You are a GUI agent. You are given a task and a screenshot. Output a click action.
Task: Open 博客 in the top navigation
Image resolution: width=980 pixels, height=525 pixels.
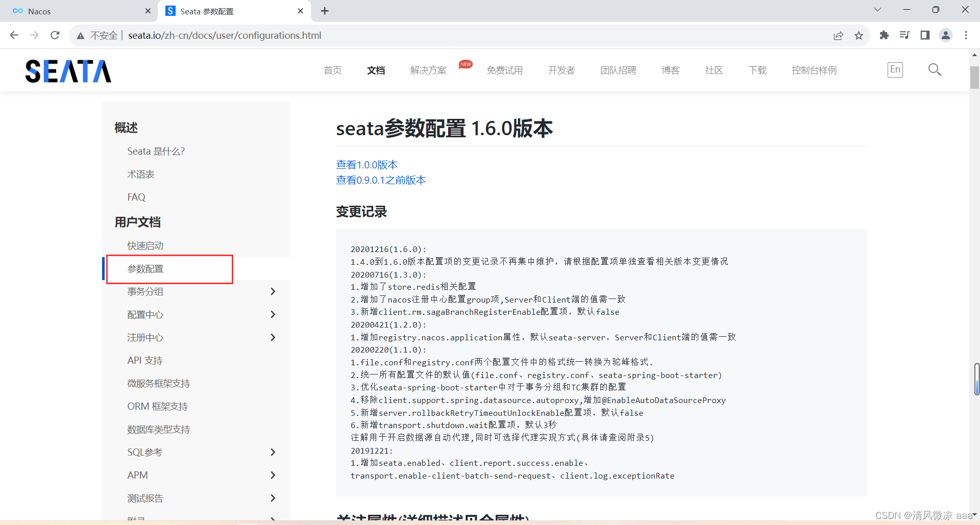pos(671,70)
